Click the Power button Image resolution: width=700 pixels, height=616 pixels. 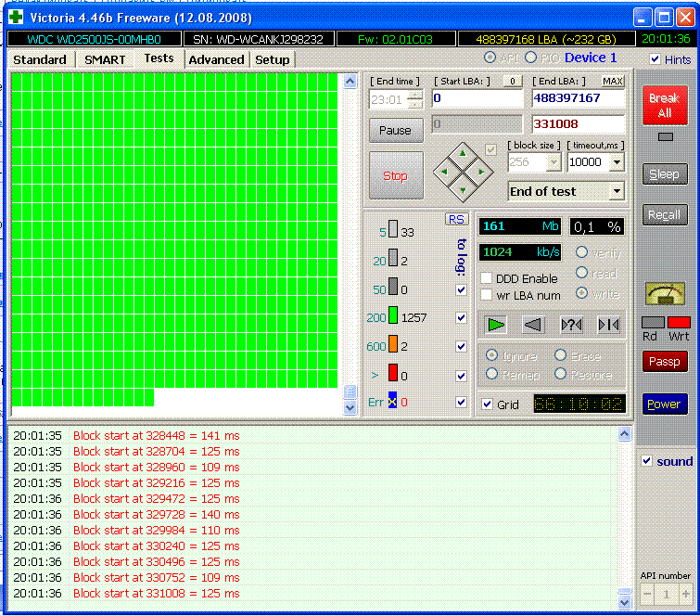[x=665, y=404]
